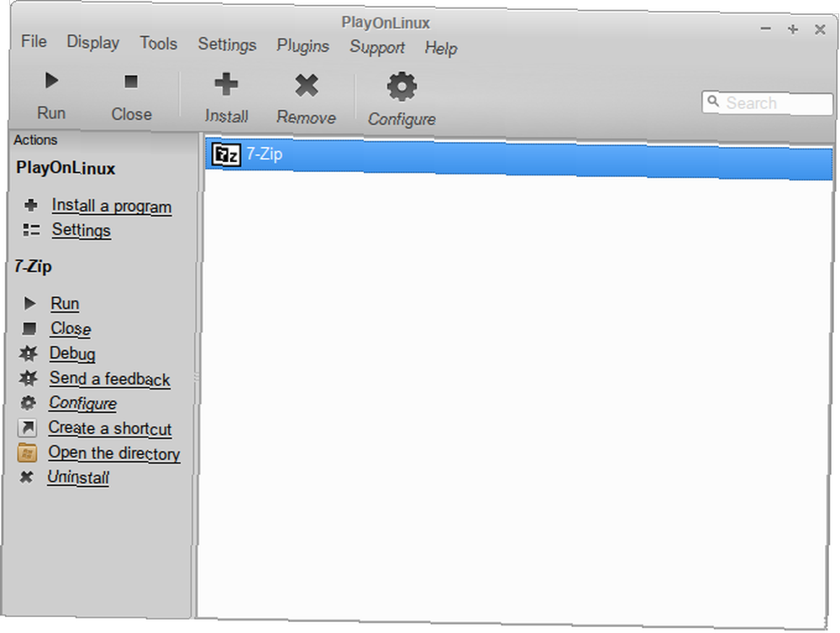Click the Install plus icon in toolbar
The width and height of the screenshot is (840, 633).
coord(226,84)
